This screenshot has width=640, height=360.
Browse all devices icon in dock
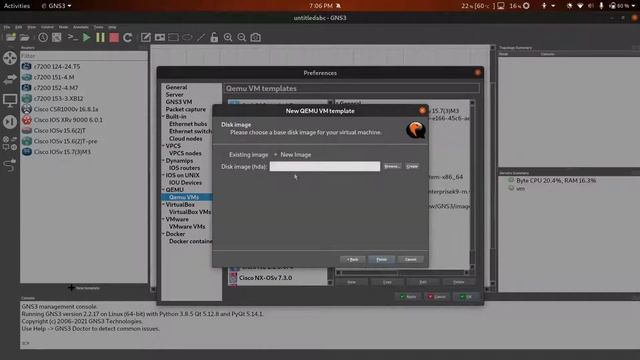tap(10, 143)
